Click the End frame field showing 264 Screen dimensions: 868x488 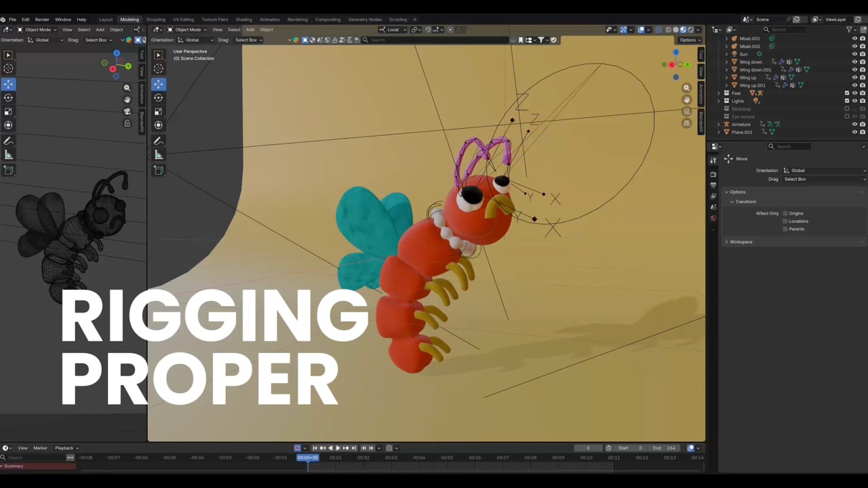tap(664, 448)
